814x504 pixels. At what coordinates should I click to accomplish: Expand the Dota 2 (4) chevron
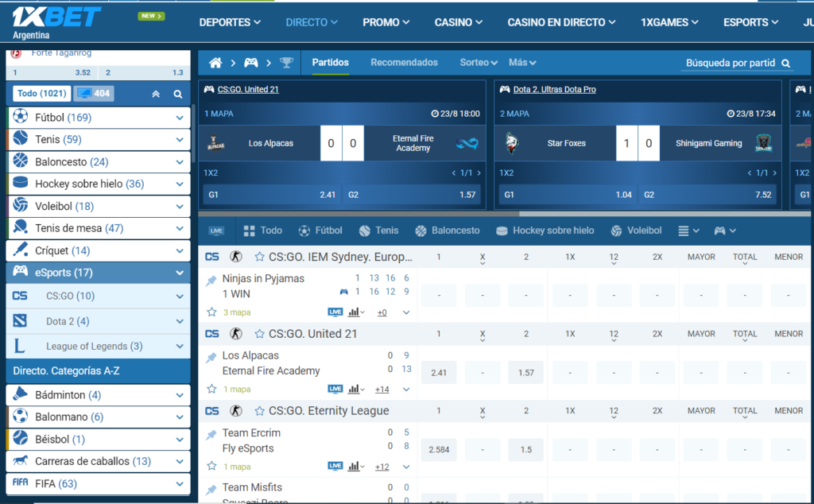[180, 321]
